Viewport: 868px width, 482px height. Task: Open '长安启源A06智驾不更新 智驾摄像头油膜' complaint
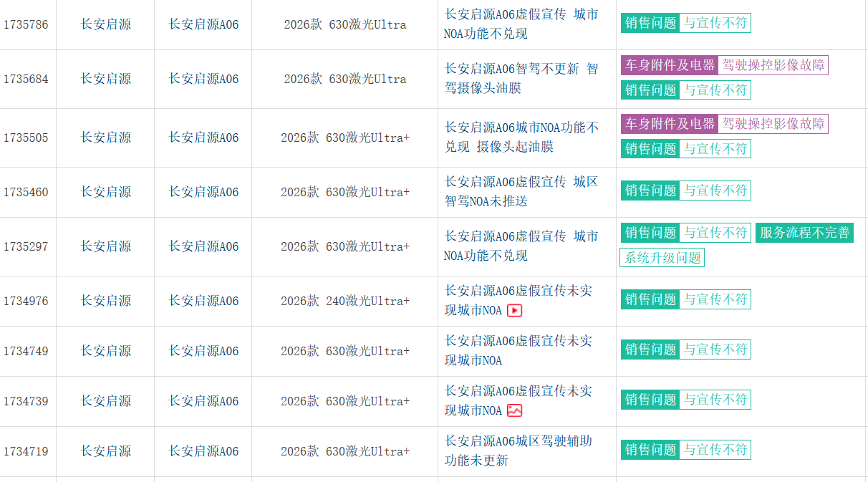click(521, 79)
